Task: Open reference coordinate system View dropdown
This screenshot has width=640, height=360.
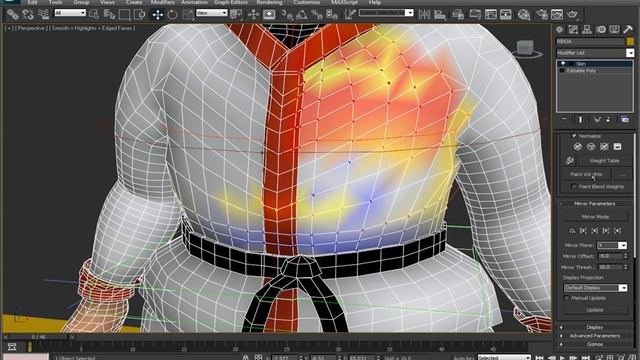Action: pos(211,13)
